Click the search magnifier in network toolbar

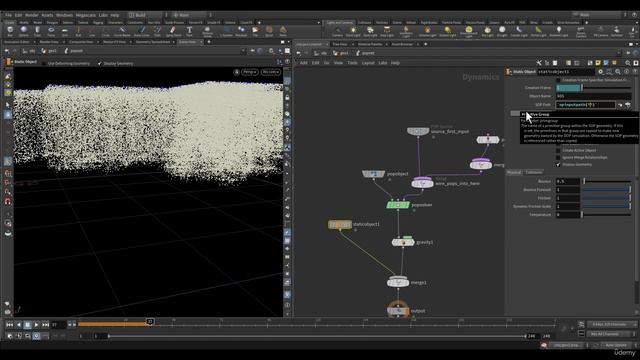(628, 63)
